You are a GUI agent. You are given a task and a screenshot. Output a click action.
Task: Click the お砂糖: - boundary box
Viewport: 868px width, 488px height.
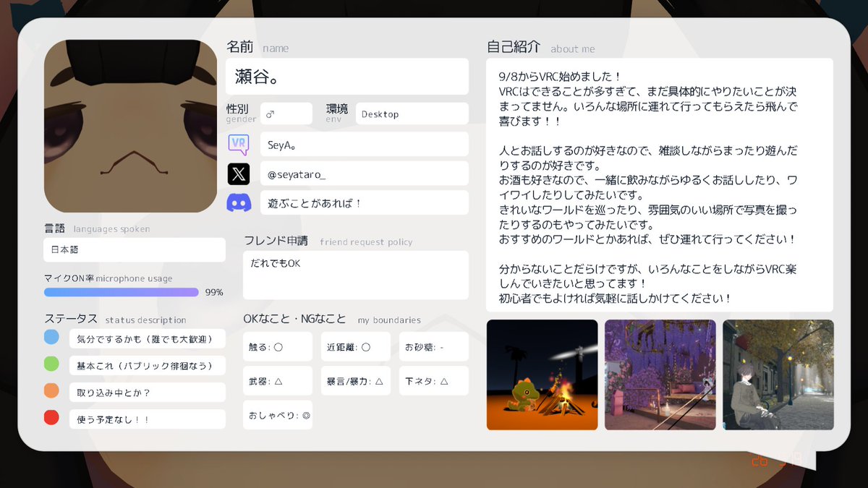434,347
